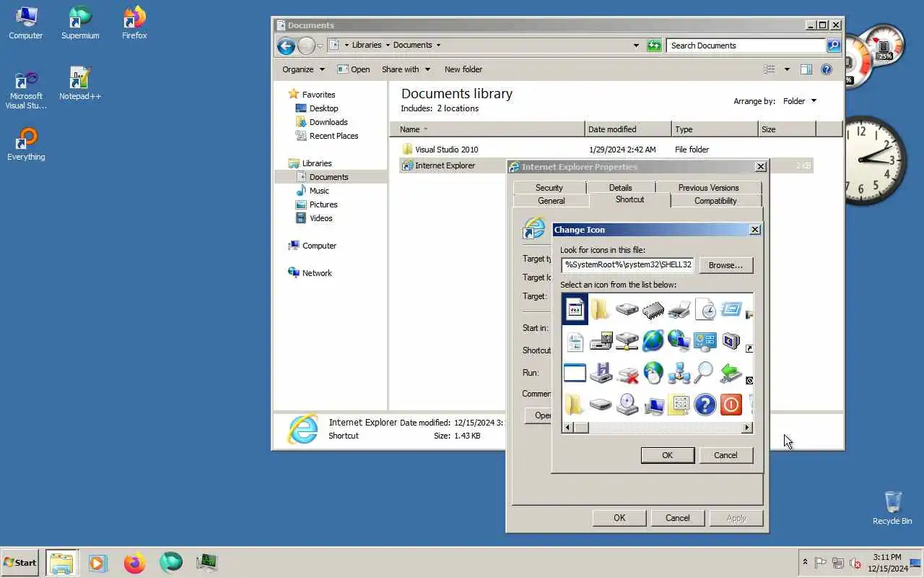This screenshot has width=924, height=578.
Task: Click Cancel in Internet Explorer Properties
Action: coord(677,518)
